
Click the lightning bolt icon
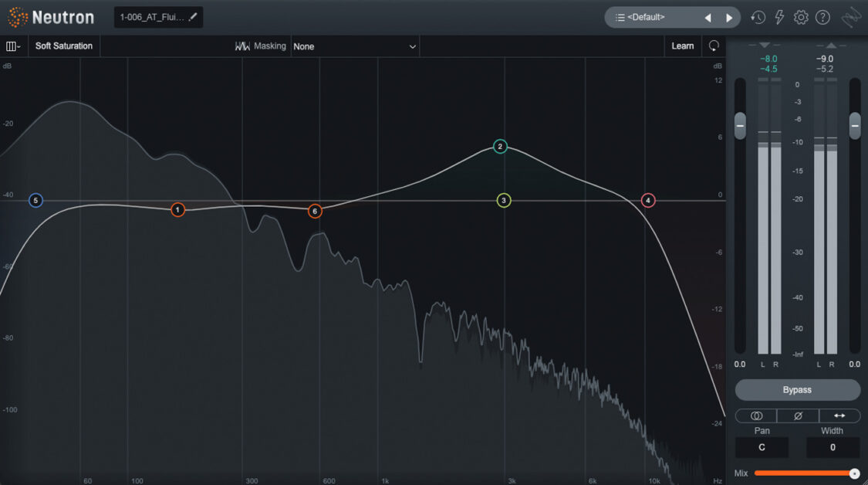(x=778, y=16)
